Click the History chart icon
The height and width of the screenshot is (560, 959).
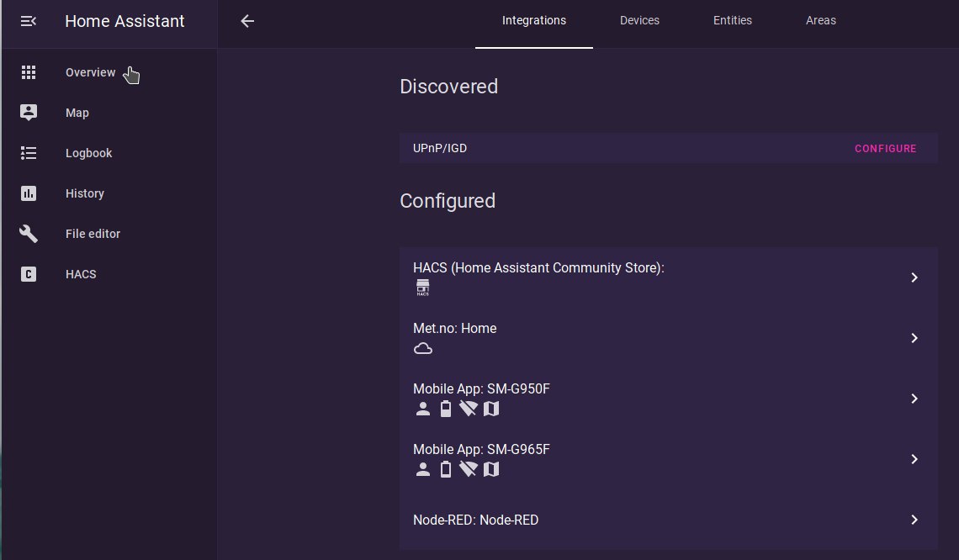tap(28, 193)
